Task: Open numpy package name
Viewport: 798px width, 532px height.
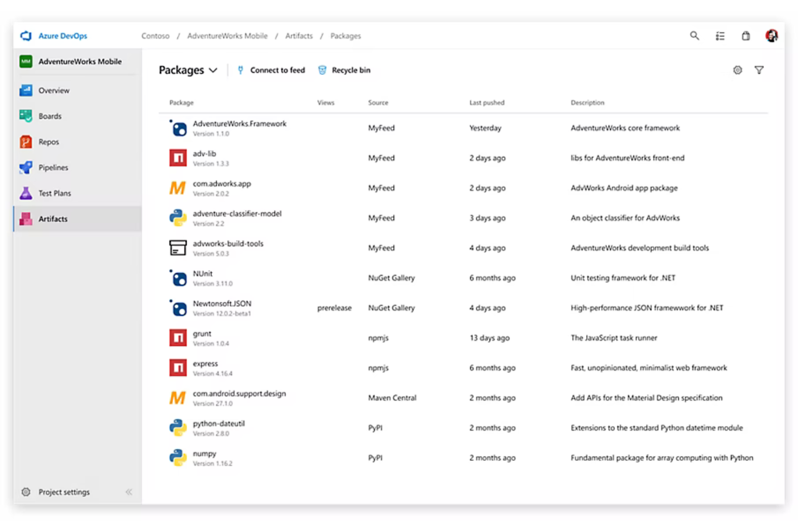Action: [204, 454]
